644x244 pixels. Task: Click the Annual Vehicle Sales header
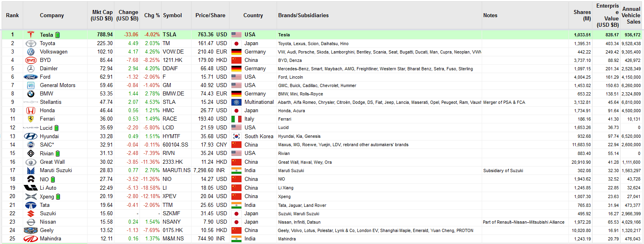pos(631,15)
